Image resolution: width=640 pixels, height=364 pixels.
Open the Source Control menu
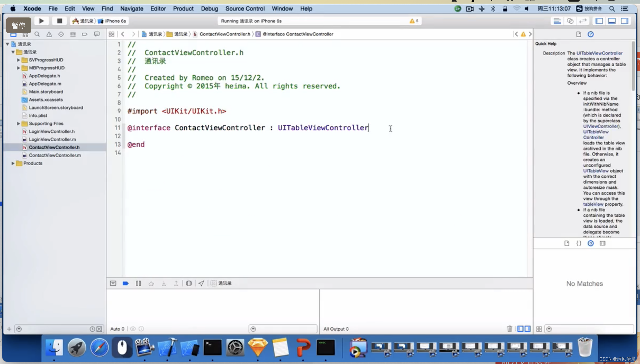(x=245, y=8)
